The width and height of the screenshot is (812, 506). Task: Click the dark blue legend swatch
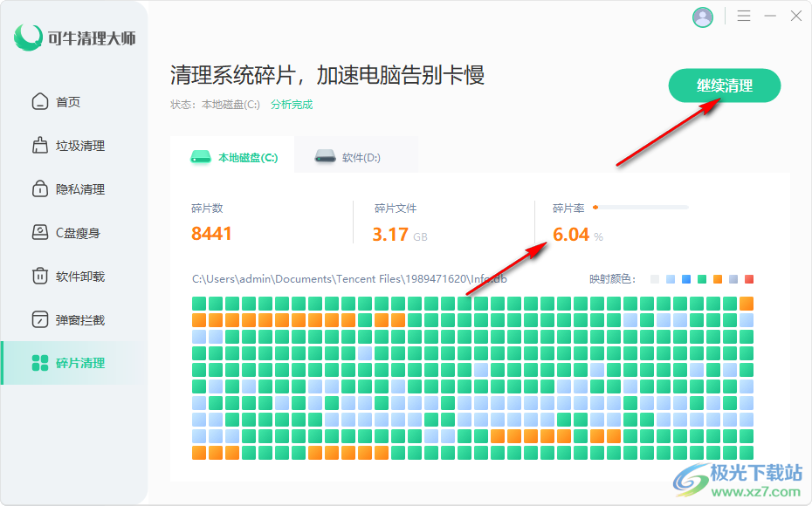[686, 279]
